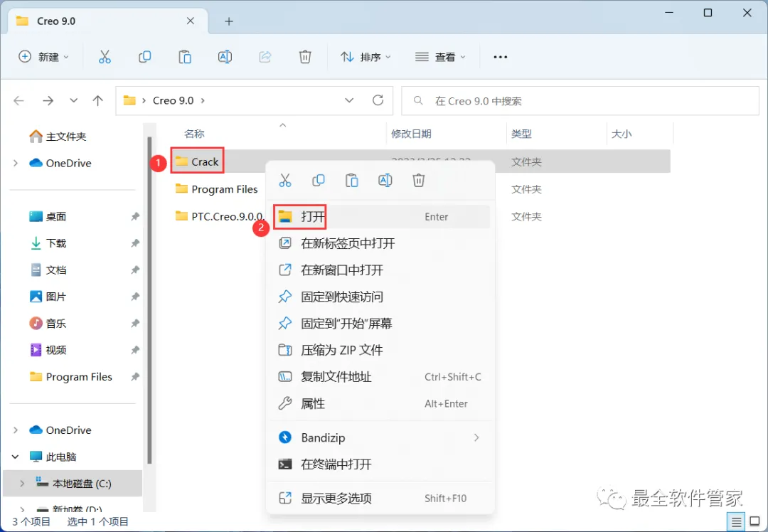Sort by the 名称 column header
This screenshot has width=768, height=532.
pyautogui.click(x=194, y=134)
